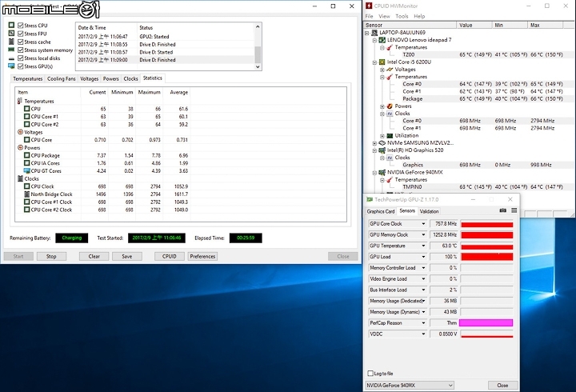
Task: Switch to the Voltages tab in stability test
Action: (x=90, y=78)
